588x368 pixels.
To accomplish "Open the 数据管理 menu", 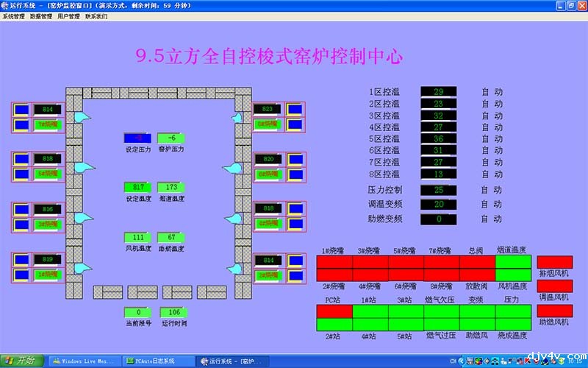I will click(41, 15).
